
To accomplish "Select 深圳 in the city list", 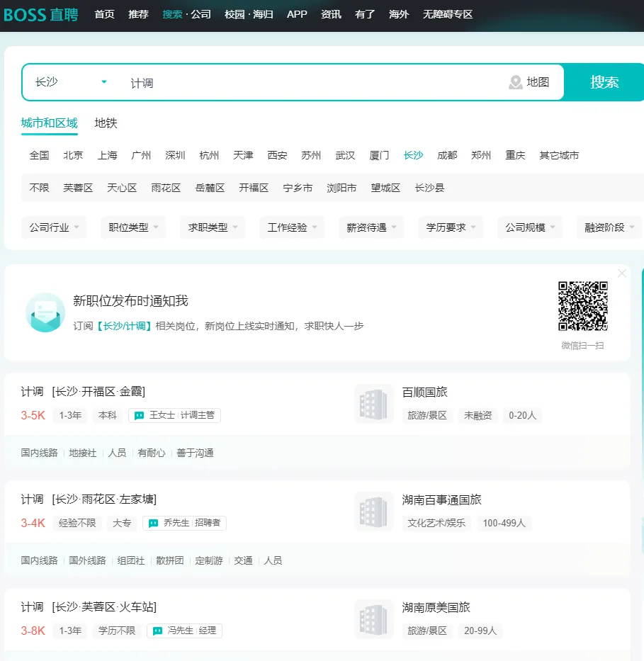I will [175, 156].
